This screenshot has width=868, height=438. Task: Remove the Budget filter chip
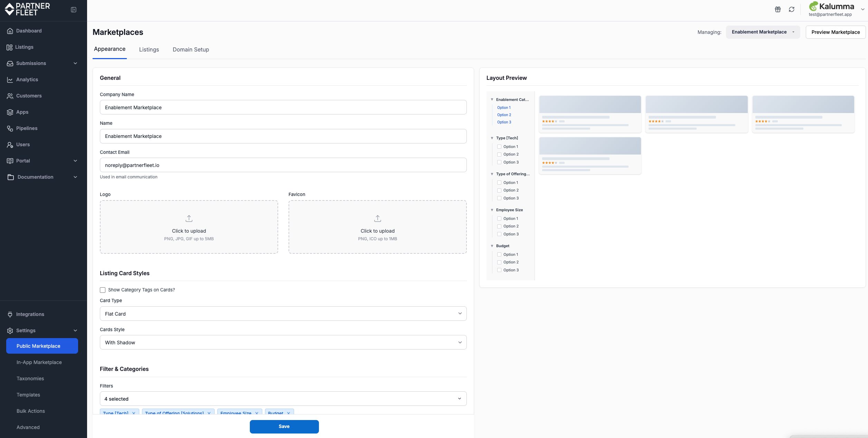pyautogui.click(x=289, y=413)
